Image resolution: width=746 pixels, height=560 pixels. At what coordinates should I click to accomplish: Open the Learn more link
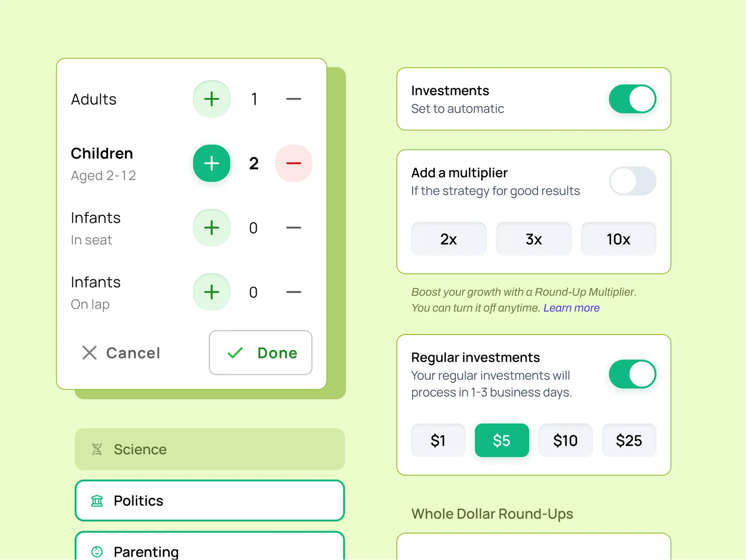click(x=571, y=308)
